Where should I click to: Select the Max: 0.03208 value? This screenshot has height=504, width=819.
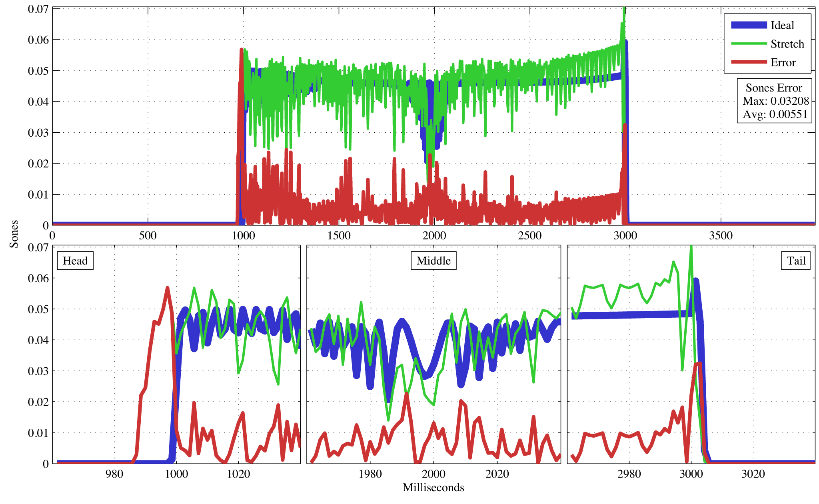point(775,101)
